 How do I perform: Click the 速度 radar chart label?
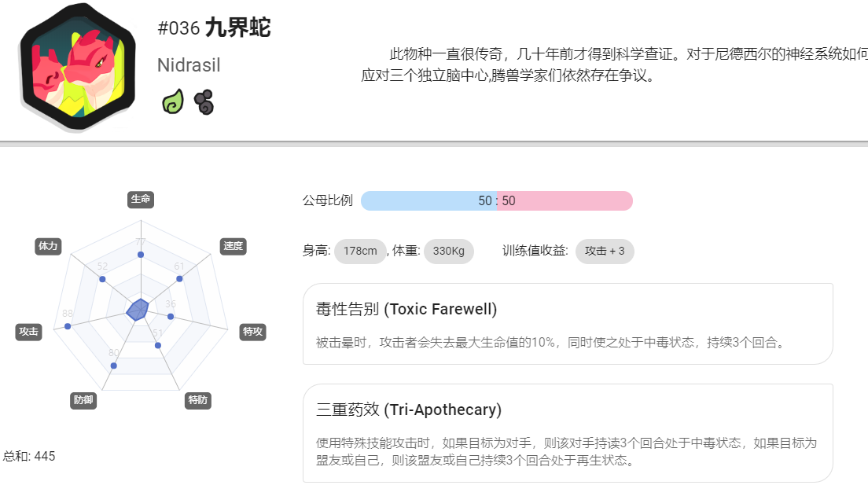[233, 246]
